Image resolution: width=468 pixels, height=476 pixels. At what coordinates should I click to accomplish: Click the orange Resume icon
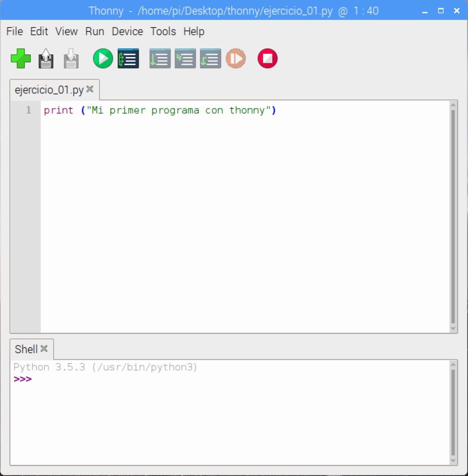[236, 58]
